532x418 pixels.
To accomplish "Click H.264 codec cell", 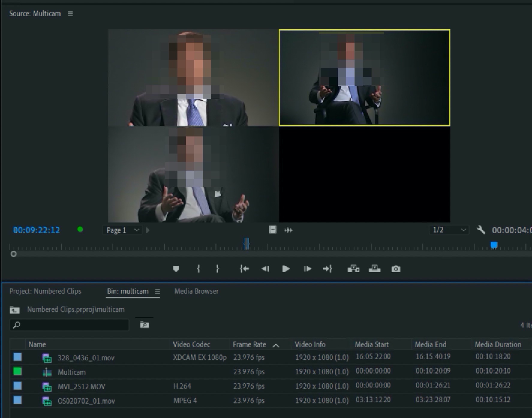I will pos(182,386).
